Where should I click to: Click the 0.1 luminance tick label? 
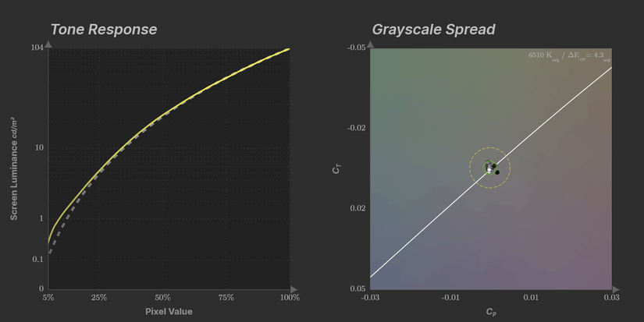coord(37,260)
